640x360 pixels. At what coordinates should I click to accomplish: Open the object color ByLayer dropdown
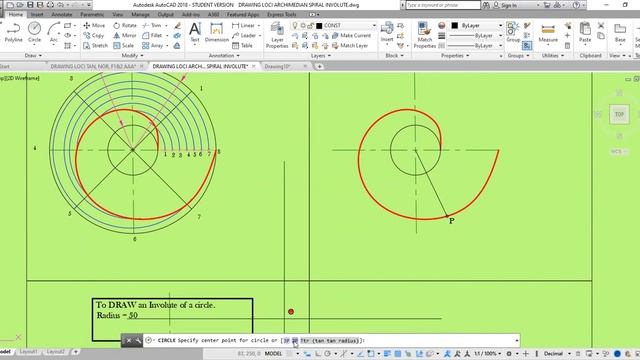point(477,25)
